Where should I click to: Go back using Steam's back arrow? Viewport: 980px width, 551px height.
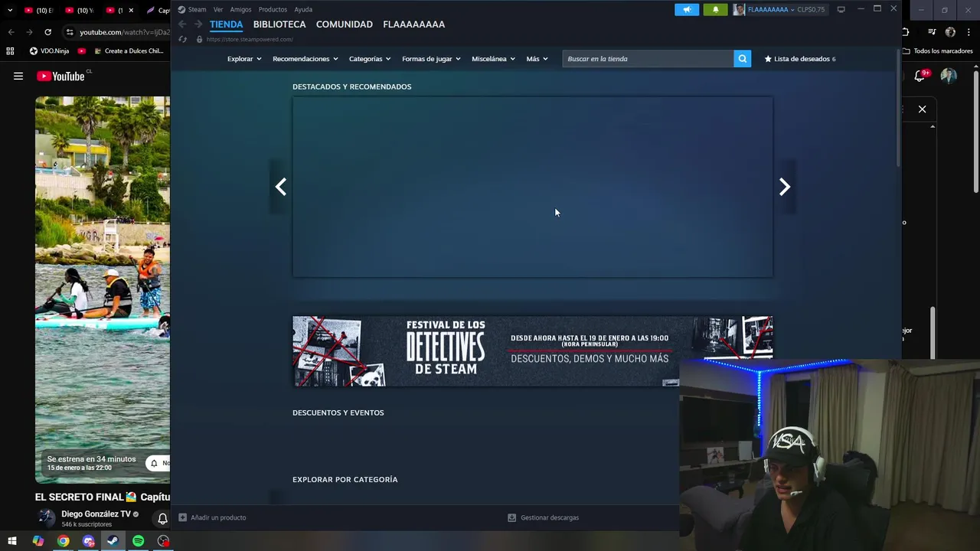point(182,24)
